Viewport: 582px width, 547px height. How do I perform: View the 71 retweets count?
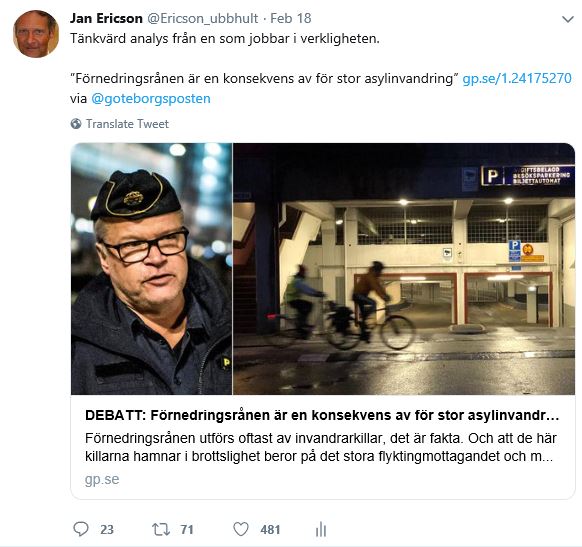(x=187, y=530)
